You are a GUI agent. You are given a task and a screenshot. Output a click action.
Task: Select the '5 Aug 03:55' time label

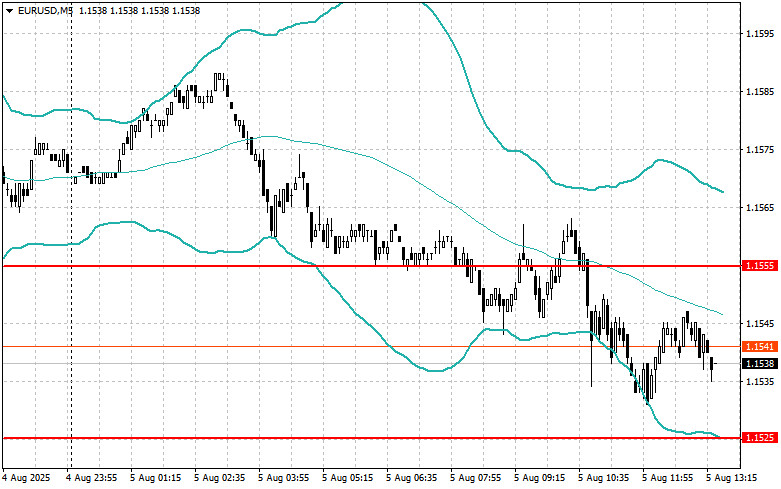[x=284, y=478]
